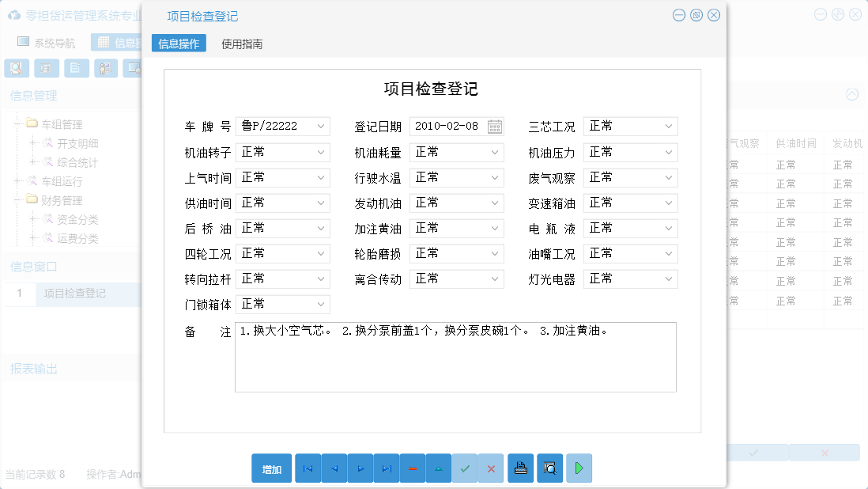Navigate to the first record
868x489 pixels.
[x=308, y=468]
